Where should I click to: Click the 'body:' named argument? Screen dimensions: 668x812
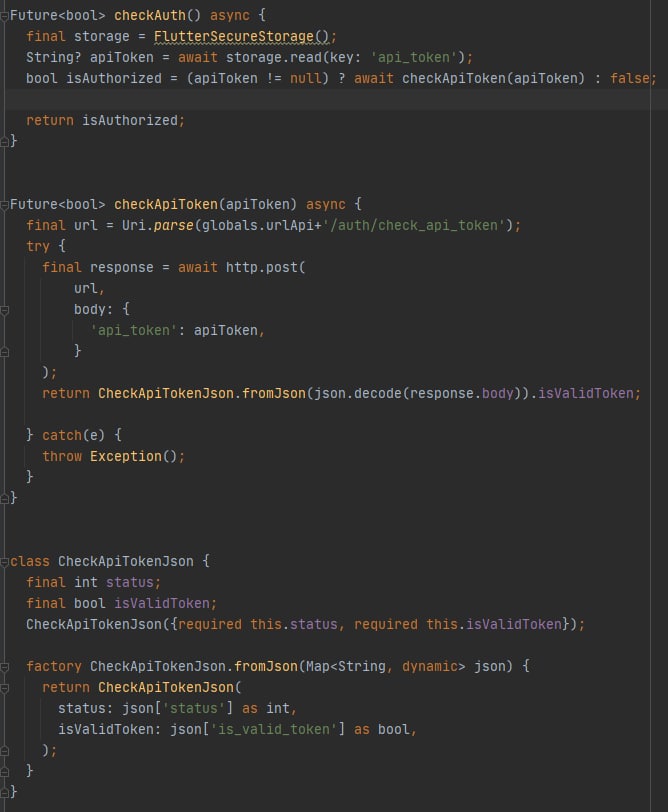click(93, 310)
